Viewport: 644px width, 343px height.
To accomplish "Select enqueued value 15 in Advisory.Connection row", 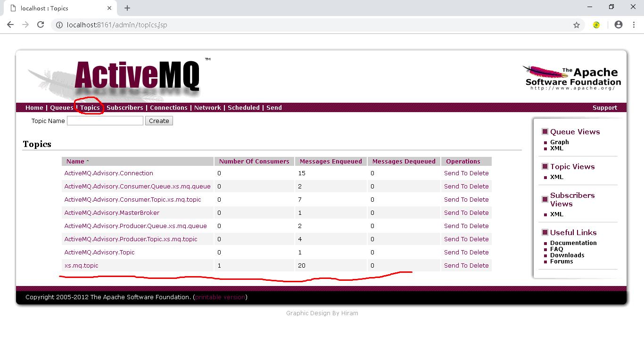I will (302, 173).
